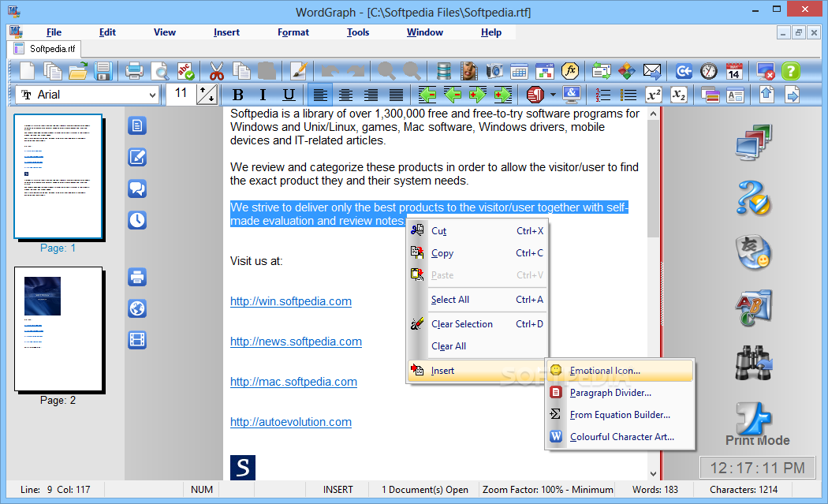Open the Tools menu
This screenshot has height=504, width=828.
357,32
